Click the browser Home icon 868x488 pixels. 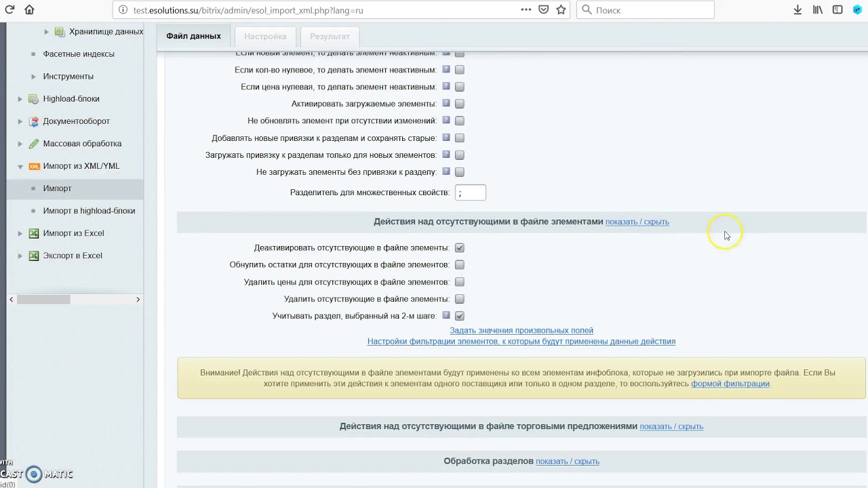point(29,9)
